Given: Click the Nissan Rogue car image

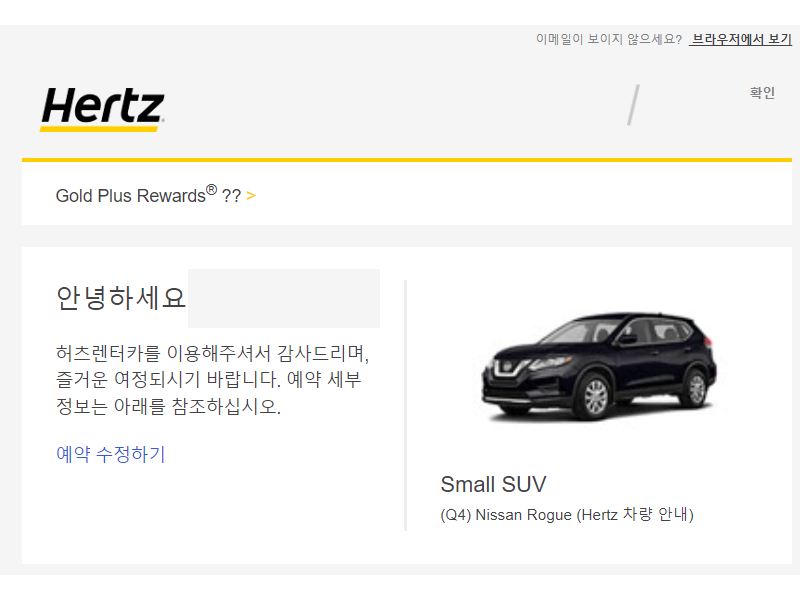Looking at the screenshot, I should coord(599,367).
